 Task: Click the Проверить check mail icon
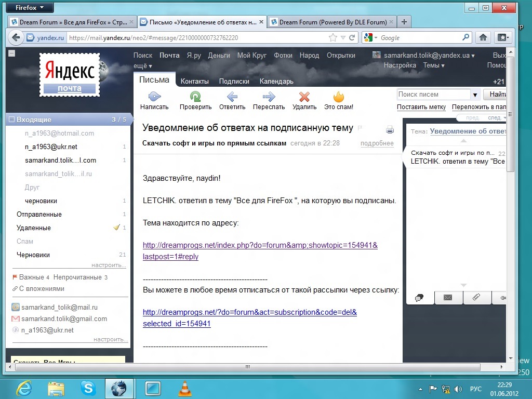point(195,97)
